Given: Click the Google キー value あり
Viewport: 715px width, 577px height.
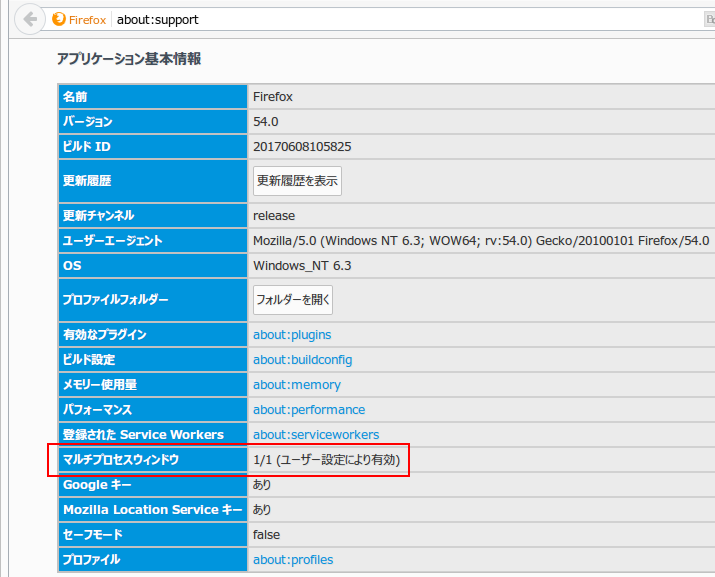Looking at the screenshot, I should click(262, 485).
